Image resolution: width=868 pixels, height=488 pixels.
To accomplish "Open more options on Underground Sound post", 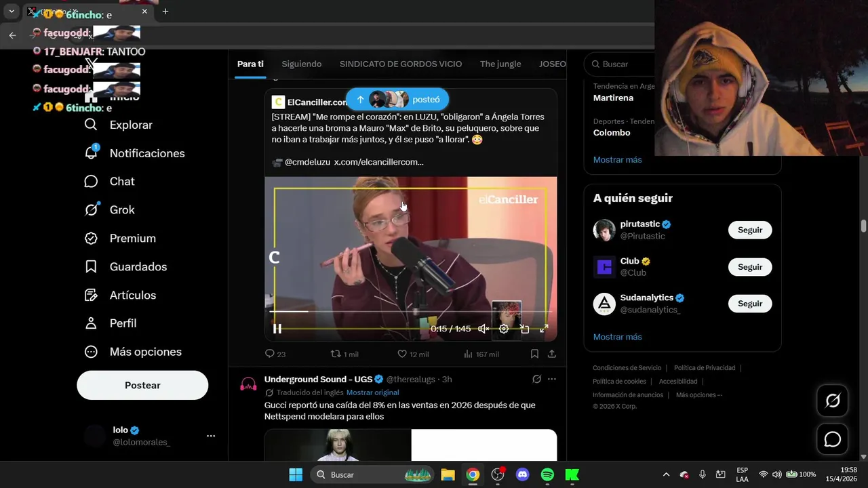I will (552, 379).
